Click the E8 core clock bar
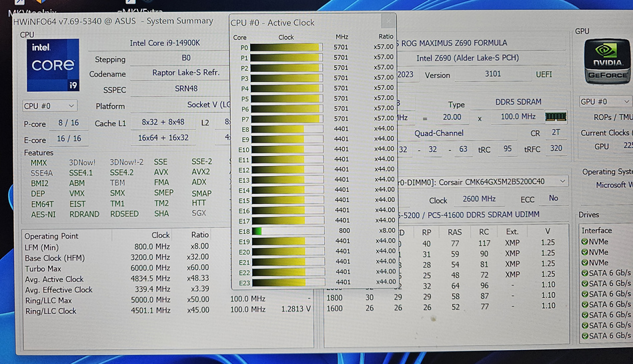633x364 pixels. pos(286,129)
